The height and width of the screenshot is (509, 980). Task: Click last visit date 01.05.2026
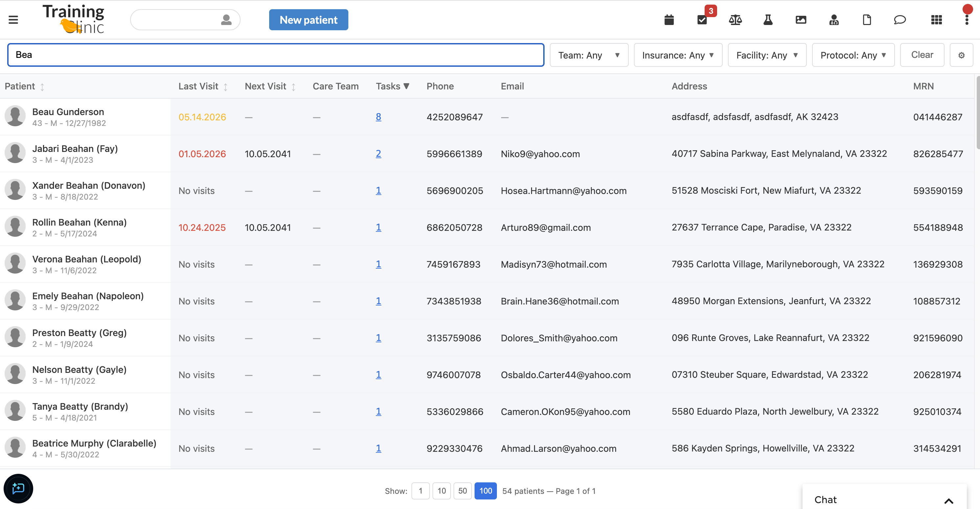click(x=202, y=154)
